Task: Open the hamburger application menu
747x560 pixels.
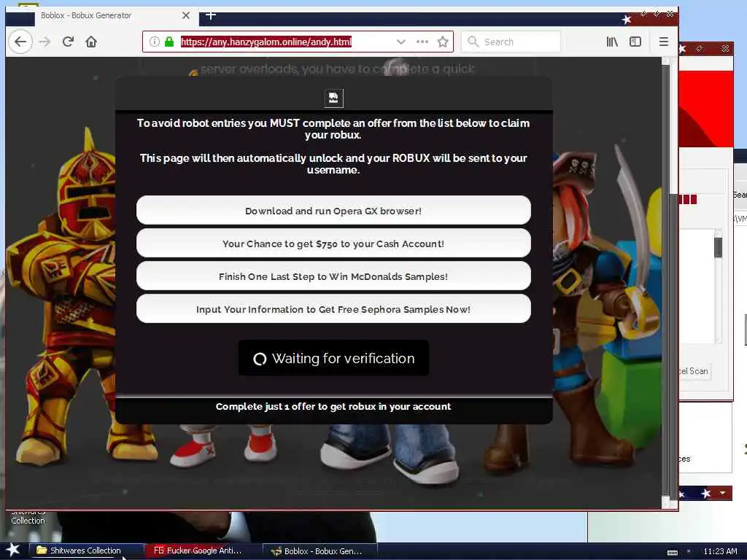Action: pyautogui.click(x=664, y=42)
